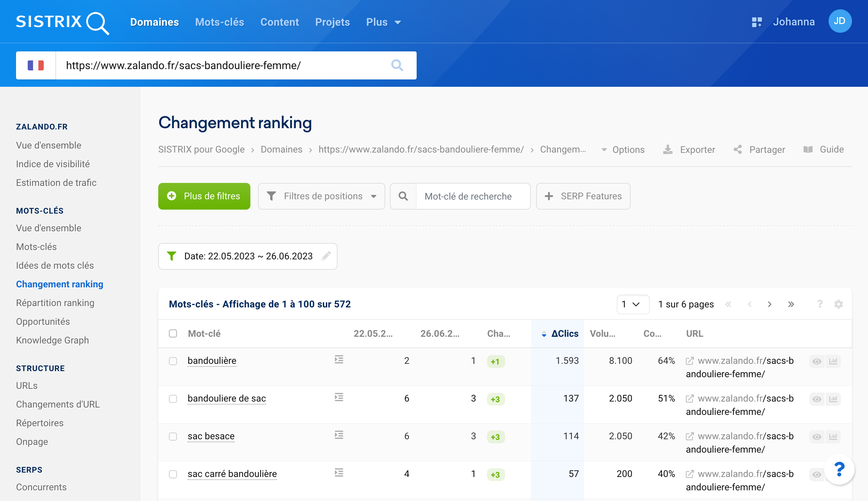Open Knowledge Graph in sidebar

pyautogui.click(x=52, y=340)
